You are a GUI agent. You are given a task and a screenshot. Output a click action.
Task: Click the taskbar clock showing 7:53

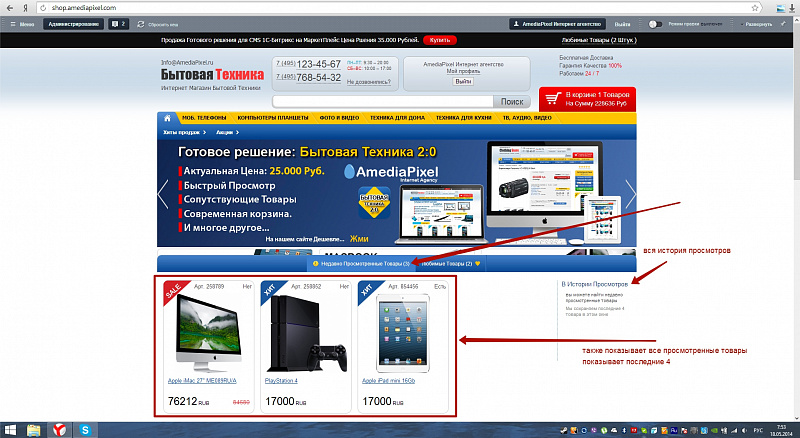coord(781,430)
